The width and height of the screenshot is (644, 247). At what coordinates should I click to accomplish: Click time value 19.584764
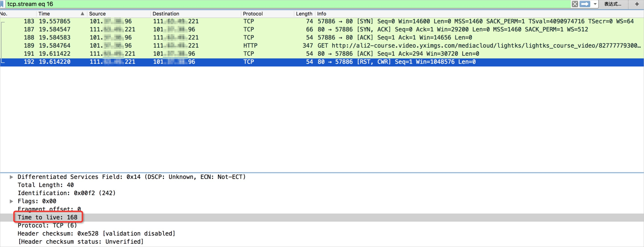pos(54,46)
